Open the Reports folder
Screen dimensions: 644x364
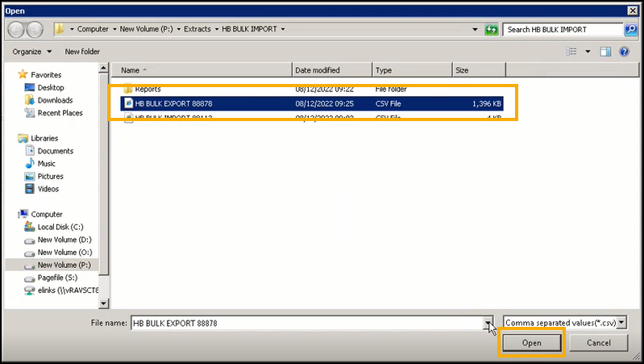click(147, 89)
